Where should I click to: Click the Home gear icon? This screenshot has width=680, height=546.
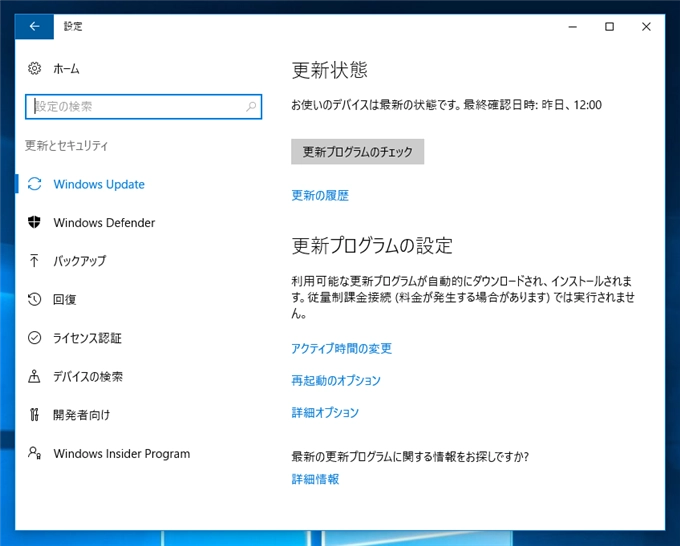pos(34,69)
